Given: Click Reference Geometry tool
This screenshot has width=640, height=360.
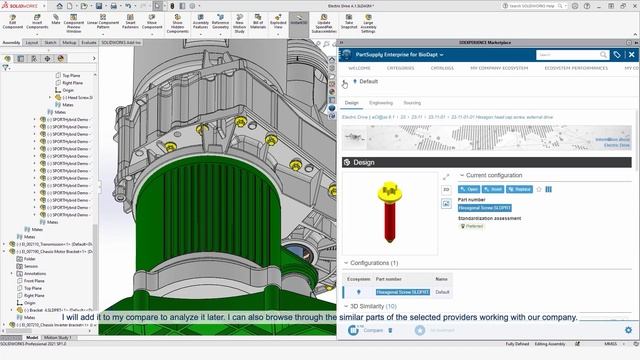Looking at the screenshot, I should 220,22.
